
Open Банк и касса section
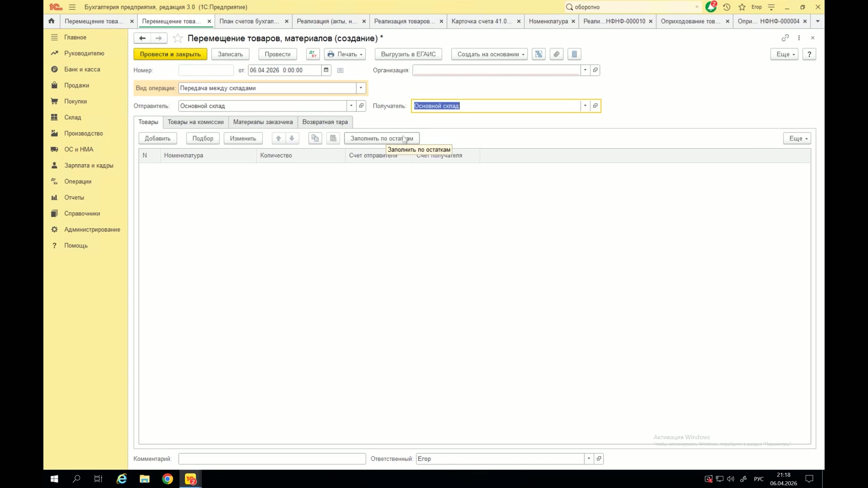tap(82, 69)
